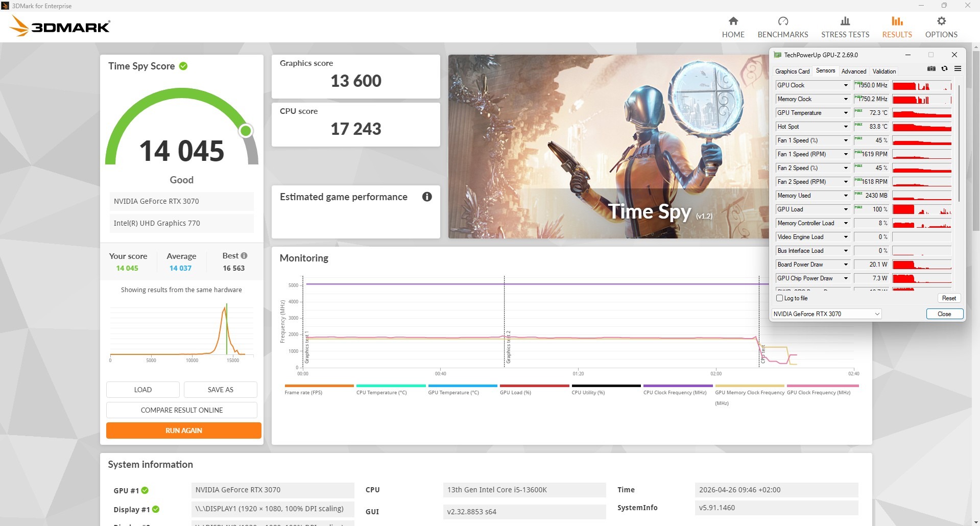980x526 pixels.
Task: Click the CPU Clock Frequency legend swatch
Action: point(678,386)
